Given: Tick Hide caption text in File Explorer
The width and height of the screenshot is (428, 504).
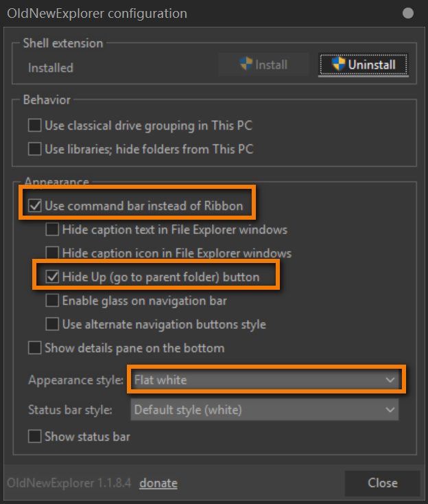Looking at the screenshot, I should point(52,229).
